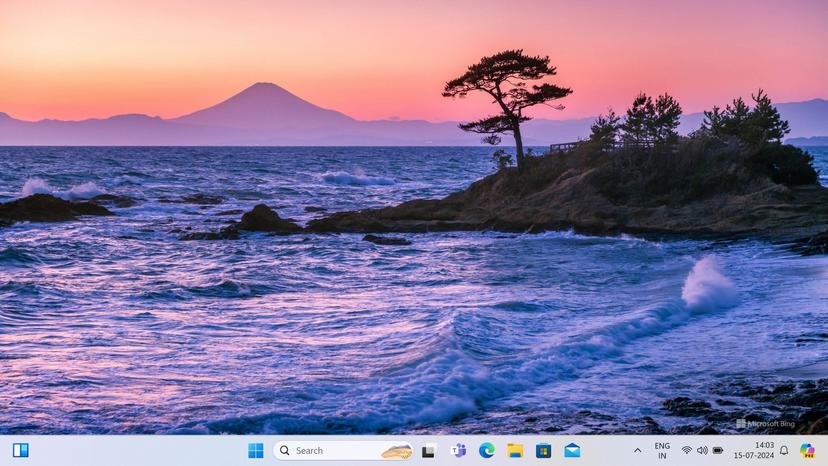Open the Widgets panel on the taskbar
The width and height of the screenshot is (828, 466).
point(20,450)
